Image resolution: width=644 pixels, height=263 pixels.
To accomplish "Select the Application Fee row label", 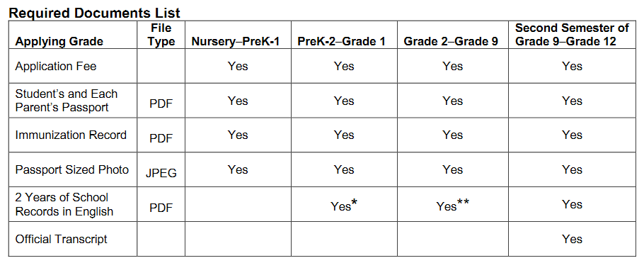I will coord(56,66).
